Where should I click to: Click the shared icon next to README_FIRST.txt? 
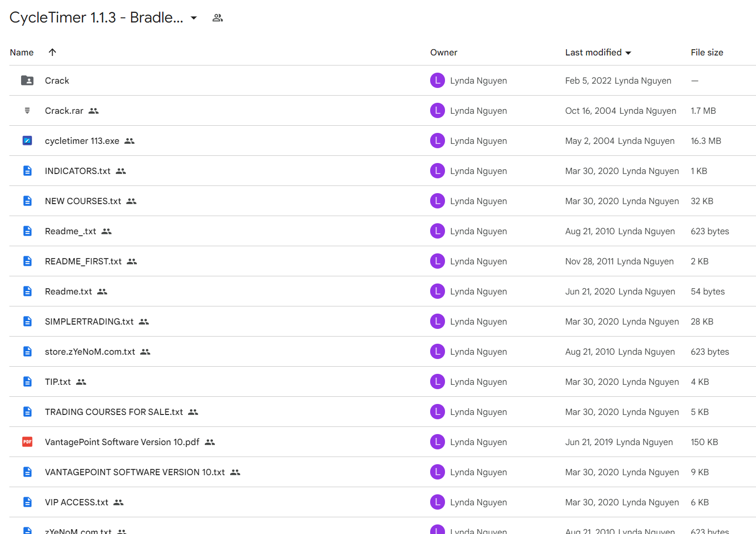[132, 262]
